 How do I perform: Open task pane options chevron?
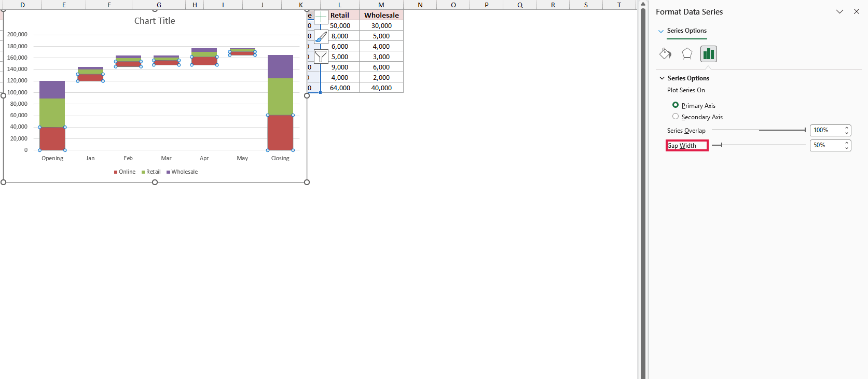point(839,11)
